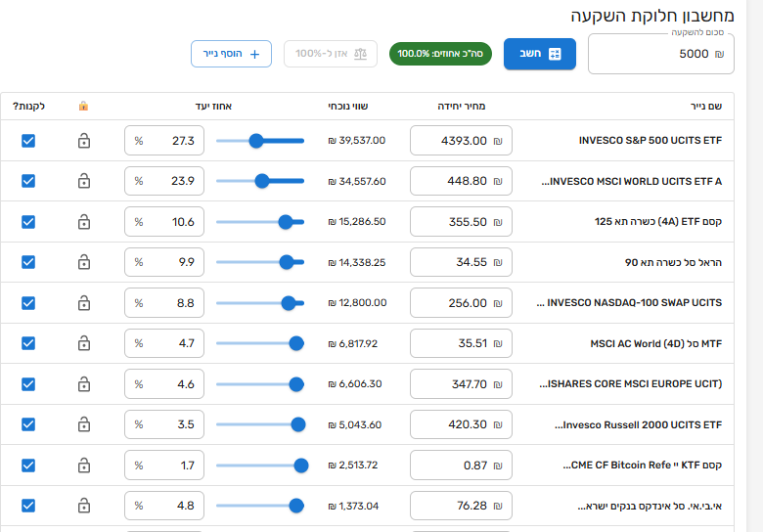This screenshot has width=763, height=532.
Task: Uncheck buy checkbox for Bitcoin KTF row
Action: pos(27,465)
